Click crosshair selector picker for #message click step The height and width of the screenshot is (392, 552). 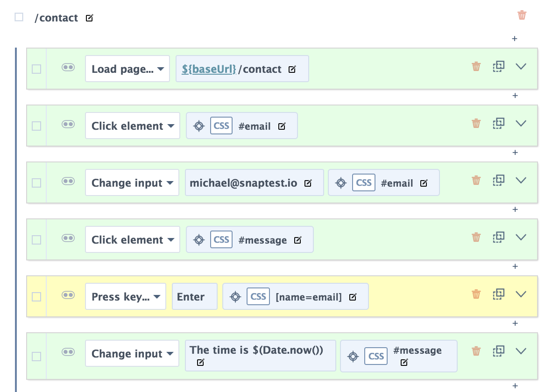199,240
